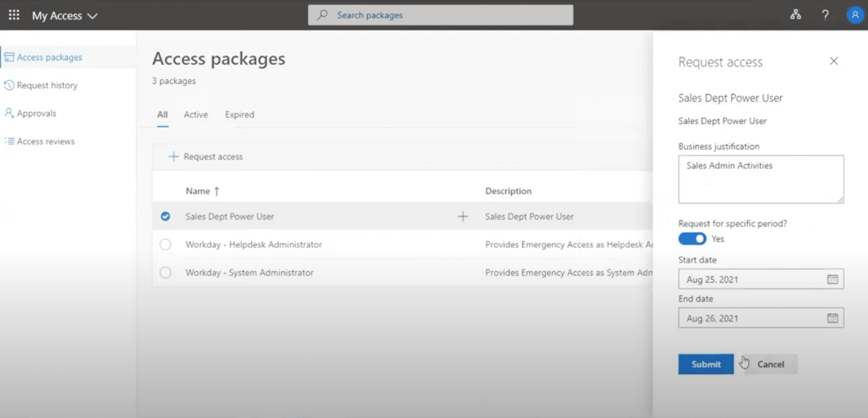Disable the Request for specific period toggle
The image size is (868, 418).
[692, 239]
